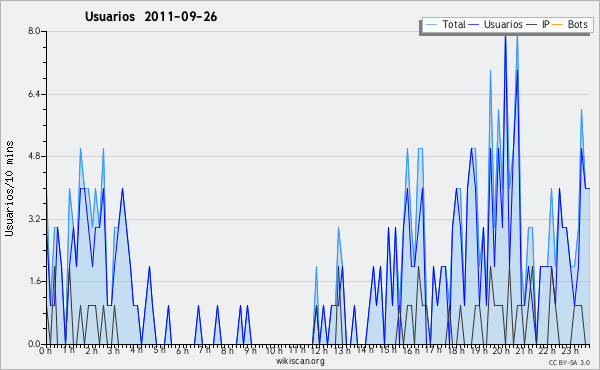Click the '22 h' x-axis label
The width and height of the screenshot is (600, 370).
(x=546, y=351)
